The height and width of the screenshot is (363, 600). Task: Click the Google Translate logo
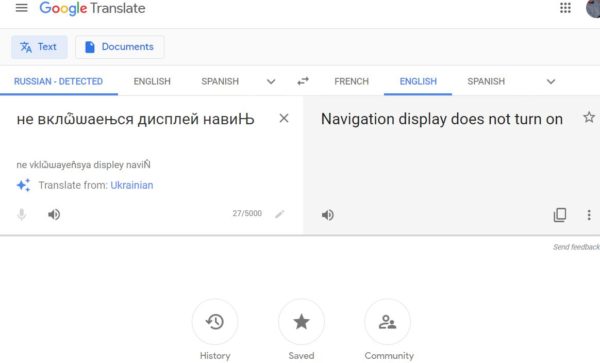click(x=92, y=8)
